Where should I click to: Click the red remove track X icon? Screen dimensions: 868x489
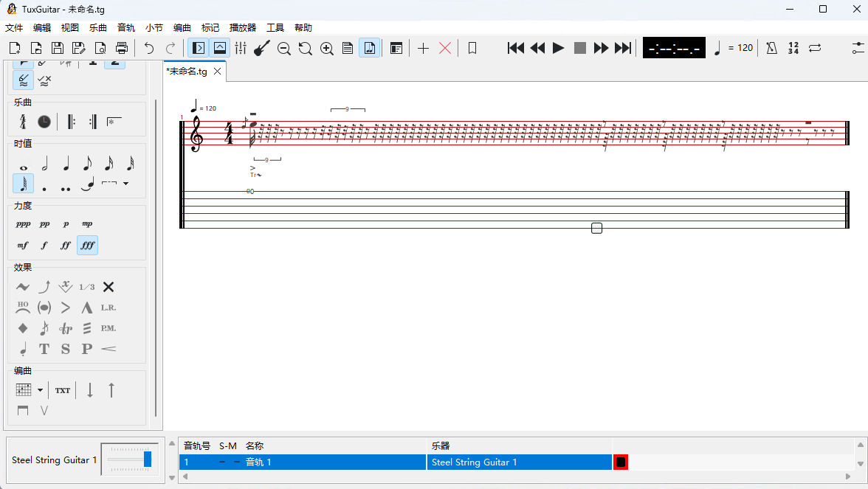444,48
